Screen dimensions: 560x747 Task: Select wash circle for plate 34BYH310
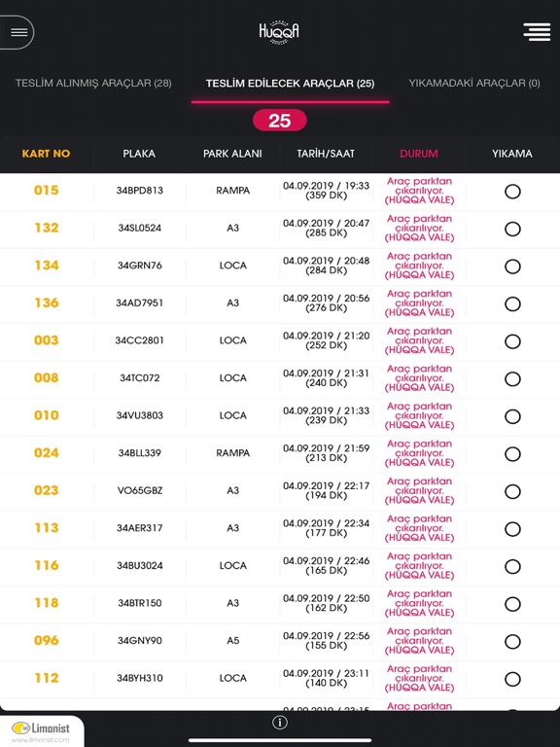(x=512, y=679)
